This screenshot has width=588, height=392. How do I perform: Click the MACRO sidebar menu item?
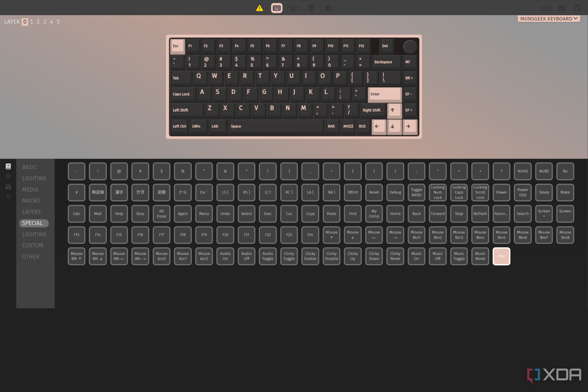31,200
